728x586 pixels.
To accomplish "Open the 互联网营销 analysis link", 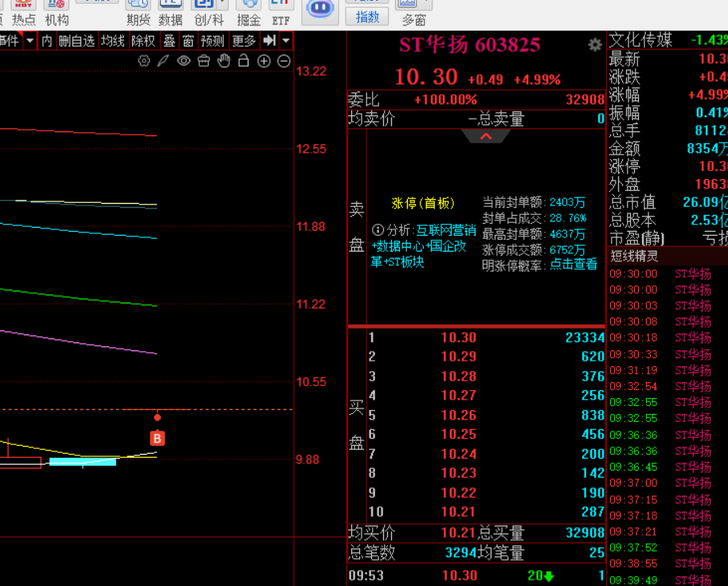I will pyautogui.click(x=446, y=230).
